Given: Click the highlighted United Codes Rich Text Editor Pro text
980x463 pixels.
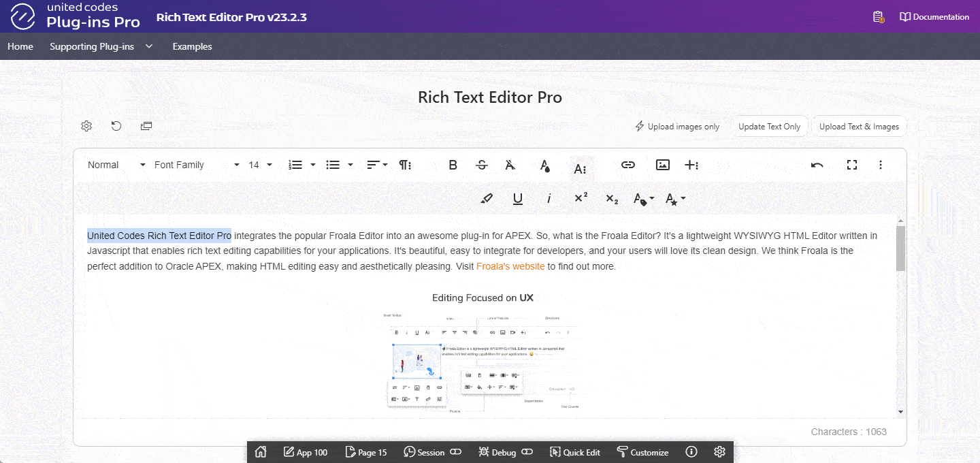Looking at the screenshot, I should coord(159,236).
